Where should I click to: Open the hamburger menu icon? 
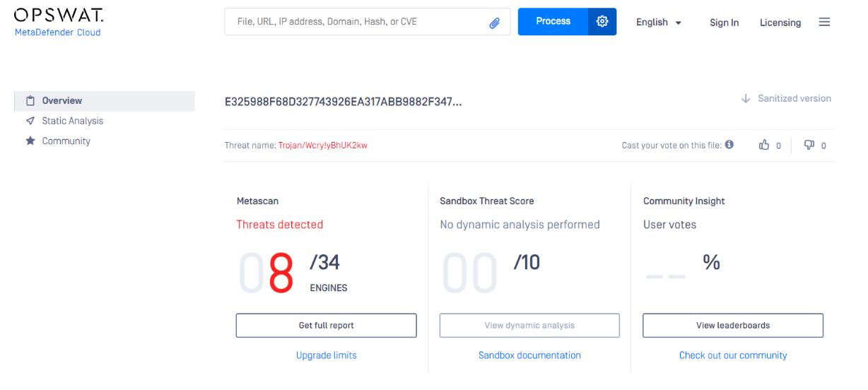coord(824,22)
